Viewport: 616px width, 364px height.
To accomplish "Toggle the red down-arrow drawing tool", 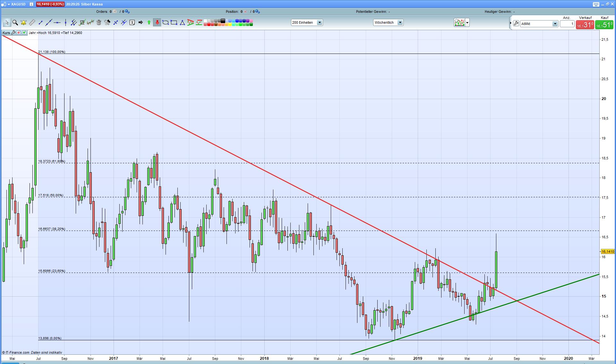I will [157, 22].
